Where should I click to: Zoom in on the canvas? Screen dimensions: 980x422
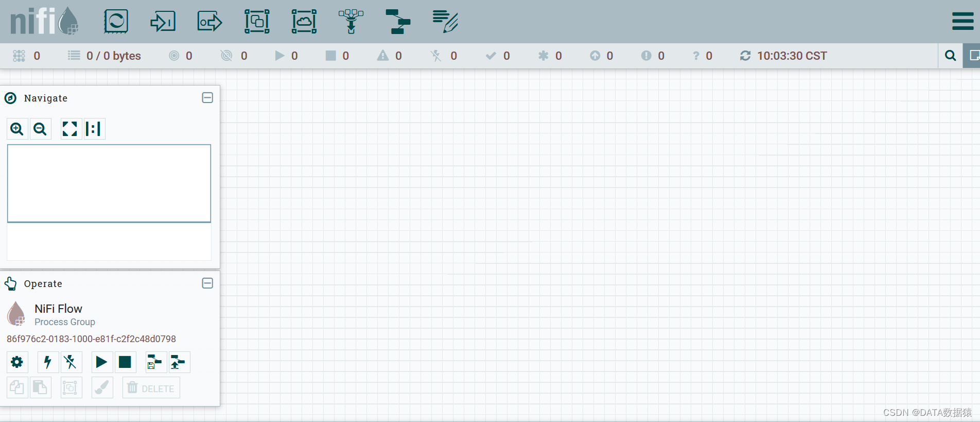(17, 129)
